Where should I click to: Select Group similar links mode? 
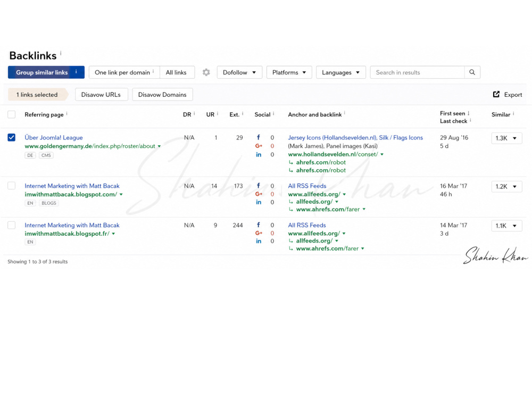46,72
